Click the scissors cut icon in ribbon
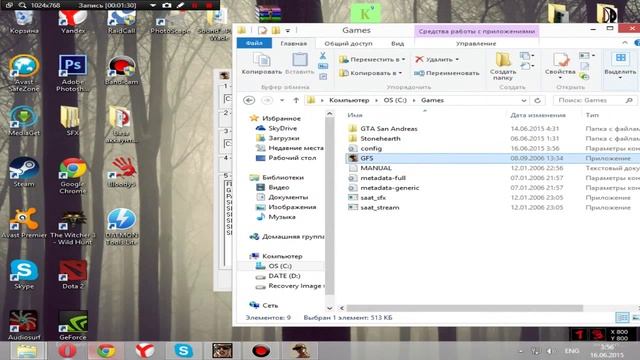Image resolution: width=640 pixels, height=360 pixels. [322, 56]
